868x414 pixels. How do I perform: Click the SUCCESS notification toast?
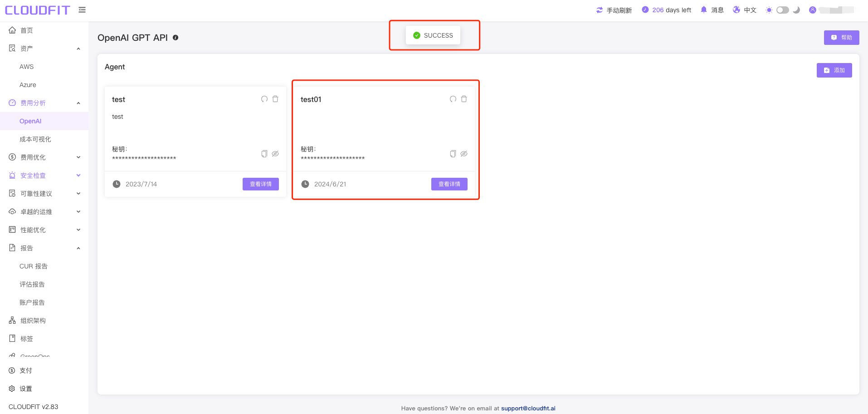pyautogui.click(x=433, y=35)
